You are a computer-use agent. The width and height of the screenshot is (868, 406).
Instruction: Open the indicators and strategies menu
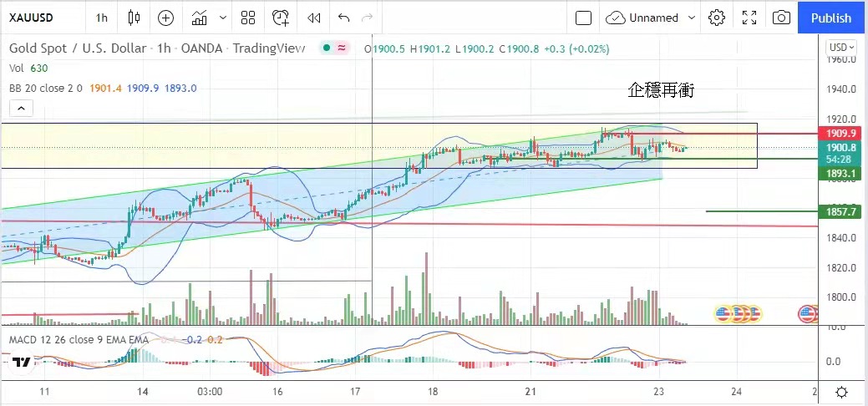coord(200,18)
